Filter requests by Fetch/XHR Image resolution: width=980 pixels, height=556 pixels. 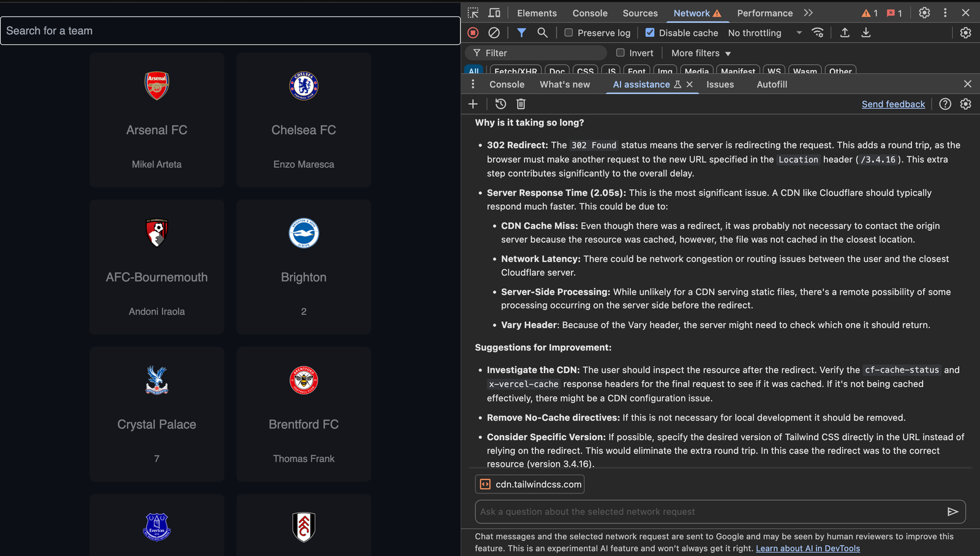coord(516,71)
